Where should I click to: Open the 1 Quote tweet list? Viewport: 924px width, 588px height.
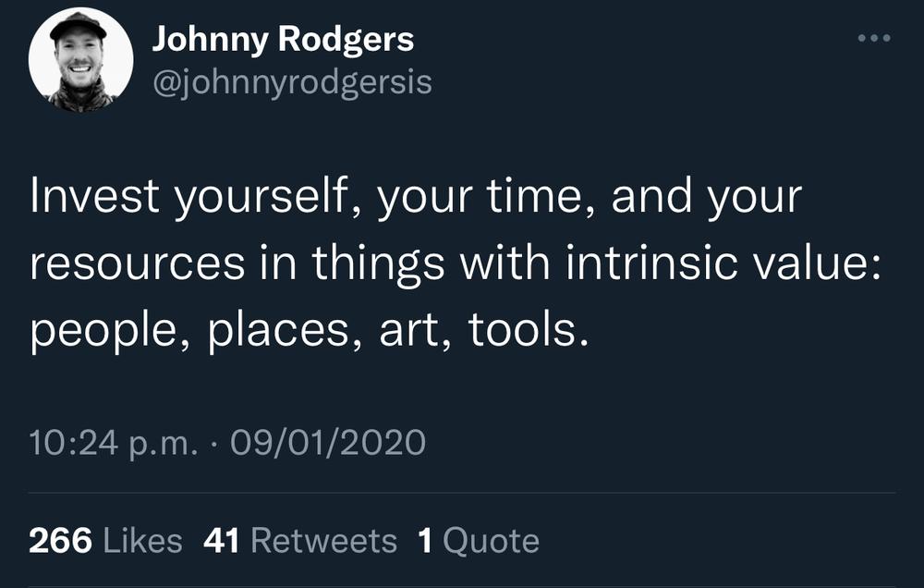[478, 541]
